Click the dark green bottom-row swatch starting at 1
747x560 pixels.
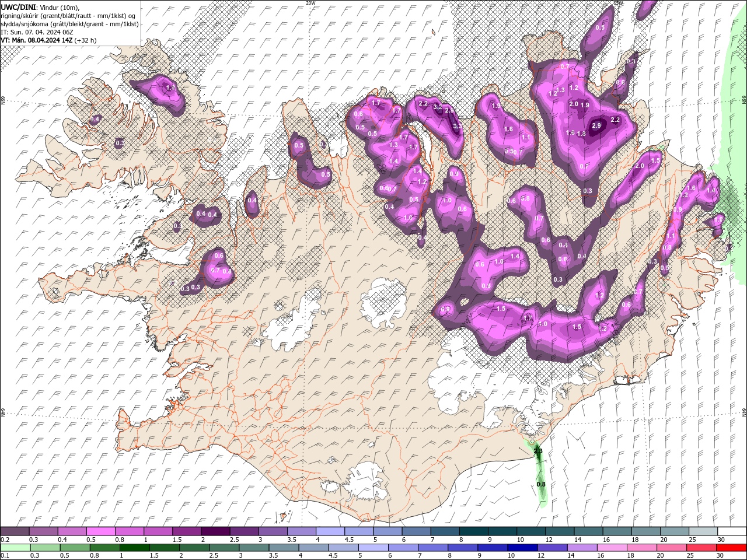pos(135,548)
